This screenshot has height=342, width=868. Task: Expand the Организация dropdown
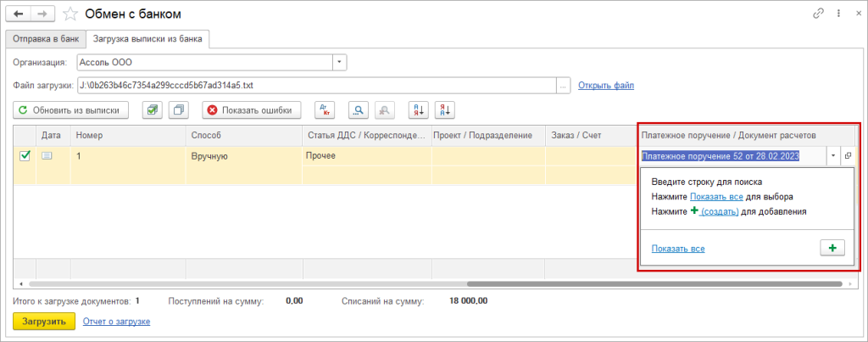(339, 62)
